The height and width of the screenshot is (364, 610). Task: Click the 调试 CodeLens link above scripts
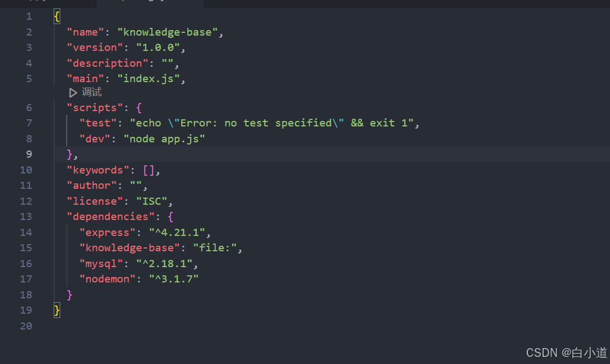coord(91,92)
